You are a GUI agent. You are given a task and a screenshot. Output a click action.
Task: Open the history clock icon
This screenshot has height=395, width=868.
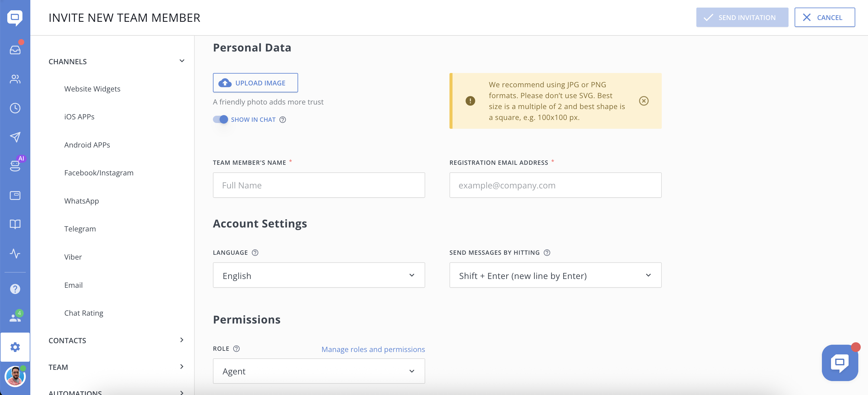pyautogui.click(x=15, y=108)
